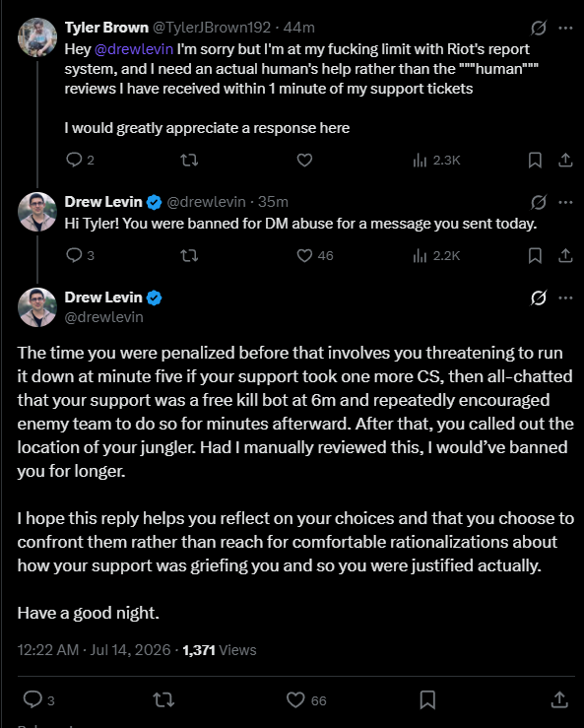The width and height of the screenshot is (584, 728).
Task: Like Tyler Brown's tweet
Action: [x=304, y=161]
